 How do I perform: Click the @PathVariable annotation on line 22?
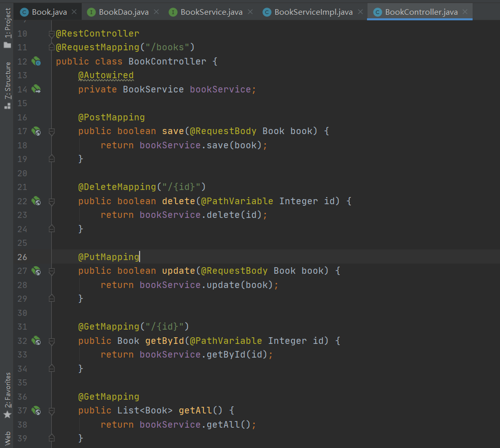coord(237,201)
